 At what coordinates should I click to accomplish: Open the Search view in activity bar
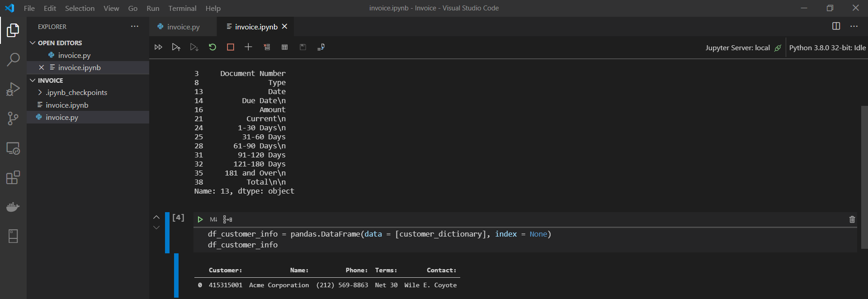coord(13,59)
